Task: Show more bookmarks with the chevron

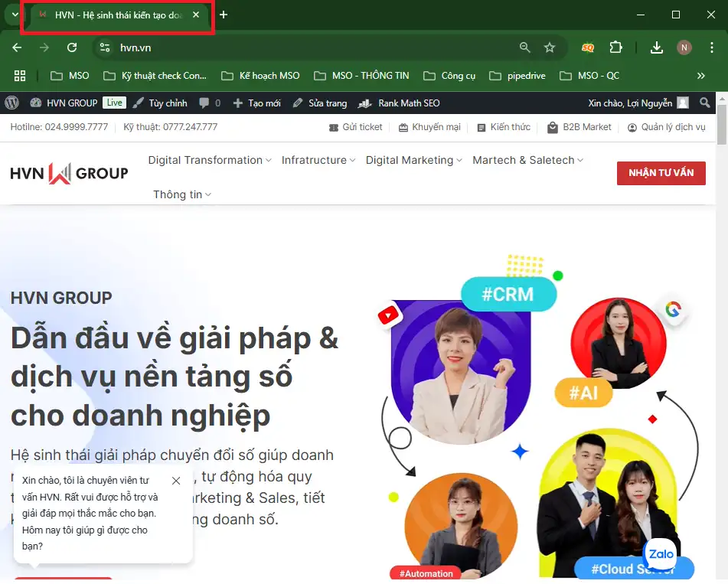Action: click(x=700, y=76)
